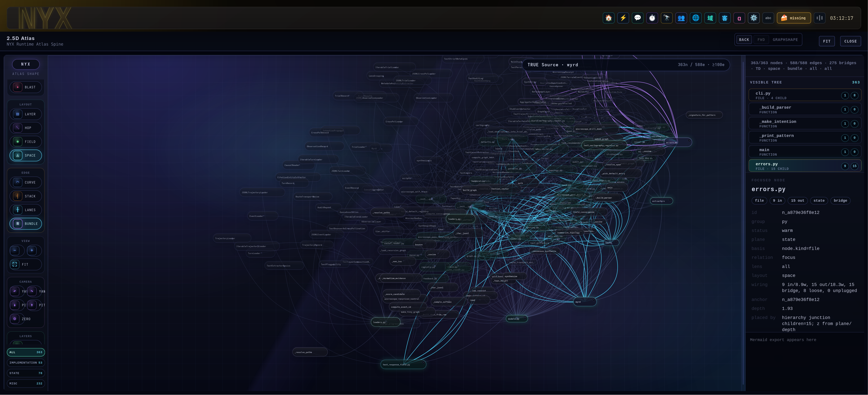The height and width of the screenshot is (395, 868).
Task: Click the 'test_response_field.py' graph node
Action: (x=403, y=364)
